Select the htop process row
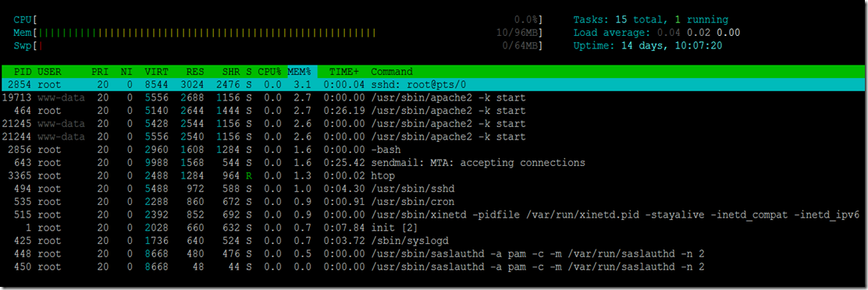Screen dimensions: 868x290 [x=433, y=175]
